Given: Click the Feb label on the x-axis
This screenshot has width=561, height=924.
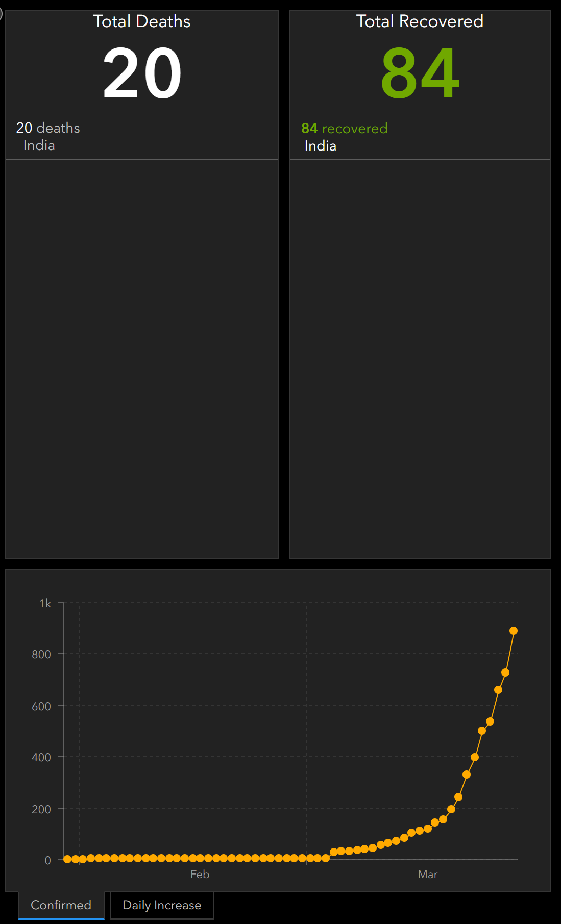Looking at the screenshot, I should [x=200, y=875].
